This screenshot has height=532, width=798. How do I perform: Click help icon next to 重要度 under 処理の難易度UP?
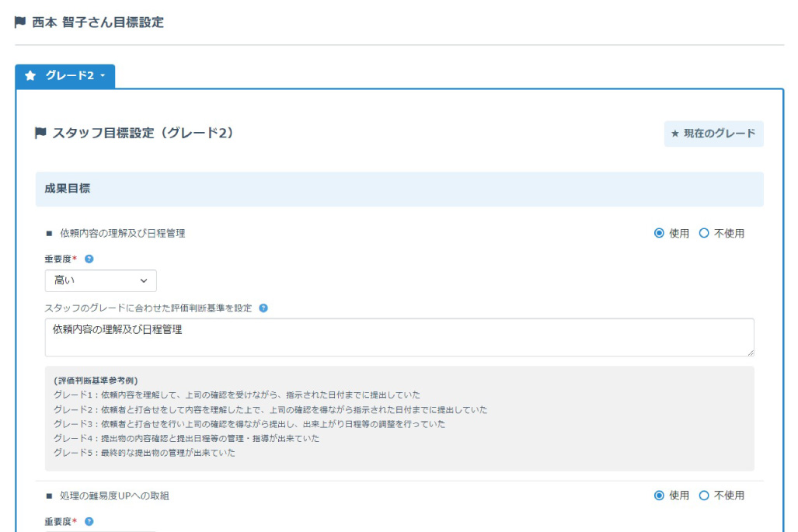point(89,521)
